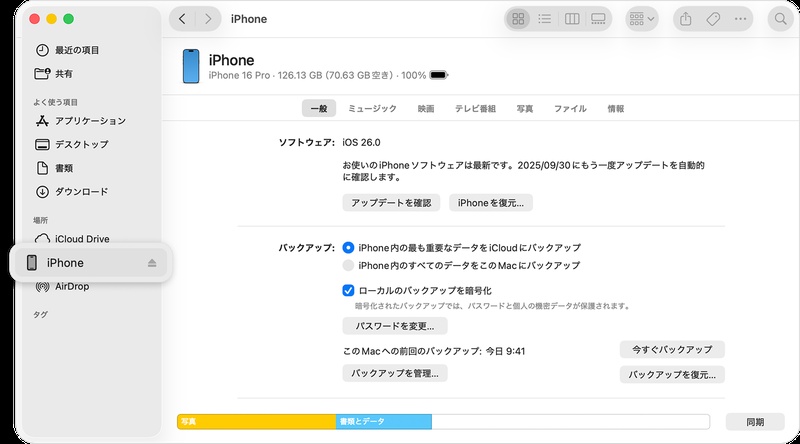Image resolution: width=800 pixels, height=444 pixels.
Task: Go back with the left chevron
Action: (x=183, y=19)
